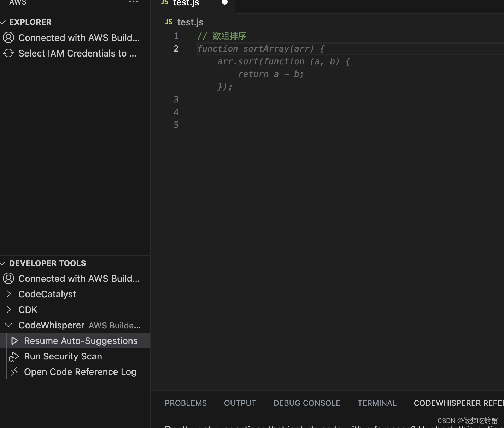The height and width of the screenshot is (428, 504).
Task: Expand the CDK section
Action: point(8,309)
